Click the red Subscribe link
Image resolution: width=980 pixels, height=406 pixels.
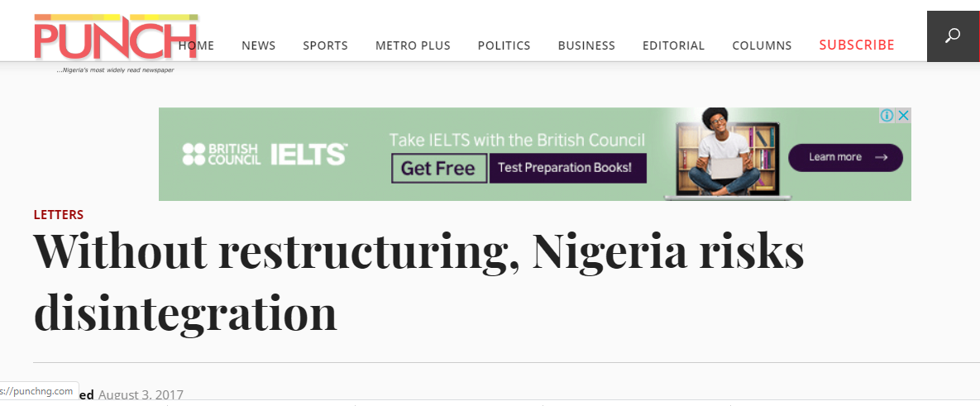(857, 45)
